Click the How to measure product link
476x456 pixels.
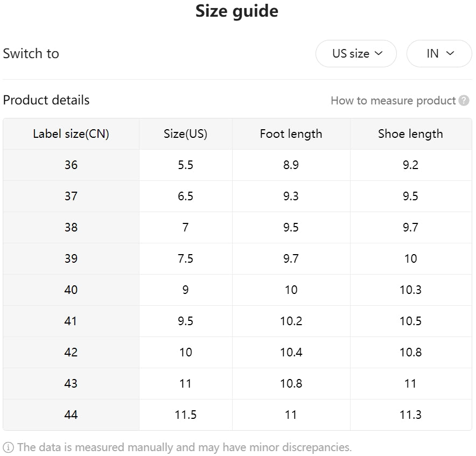point(393,101)
